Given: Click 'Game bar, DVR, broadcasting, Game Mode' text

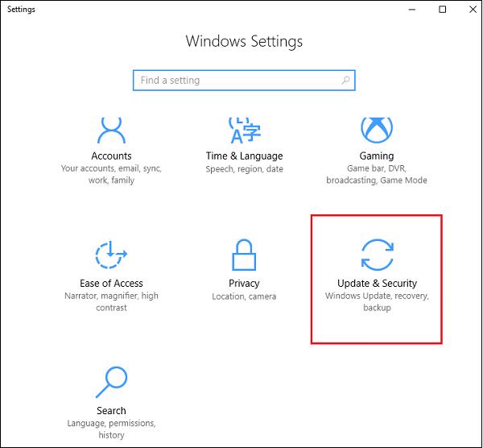Looking at the screenshot, I should click(377, 174).
